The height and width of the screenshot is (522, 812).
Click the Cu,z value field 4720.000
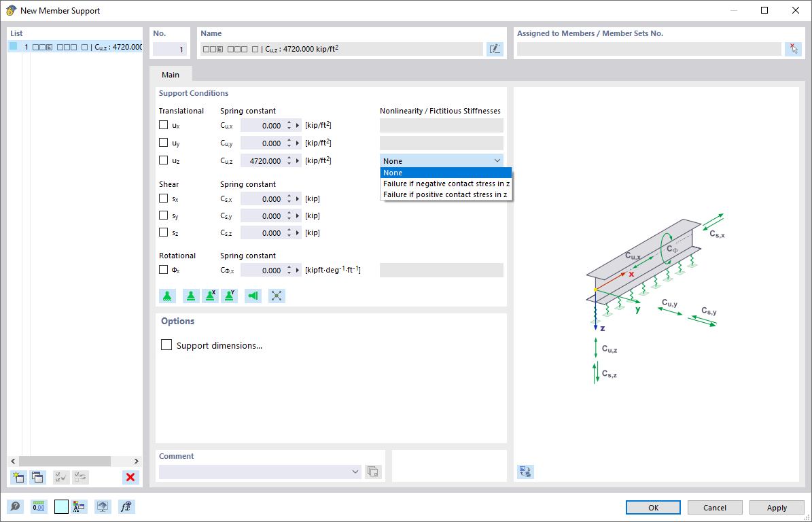pos(262,160)
